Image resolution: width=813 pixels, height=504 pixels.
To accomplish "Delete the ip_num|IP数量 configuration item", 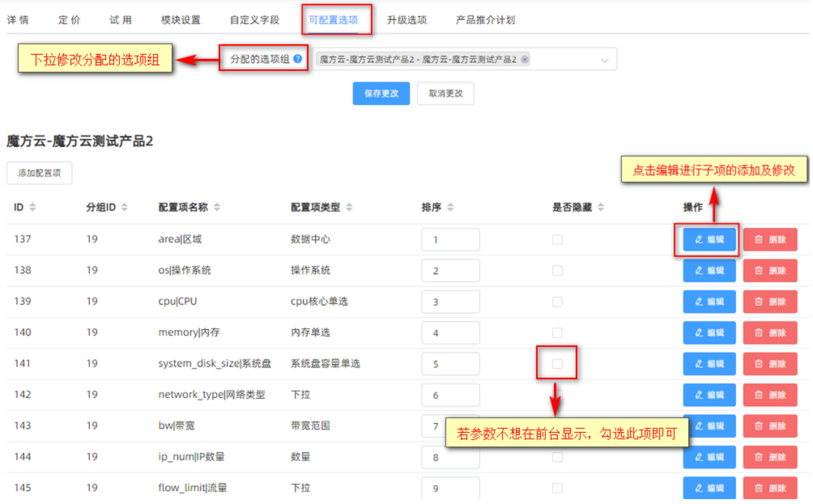I will pyautogui.click(x=770, y=458).
